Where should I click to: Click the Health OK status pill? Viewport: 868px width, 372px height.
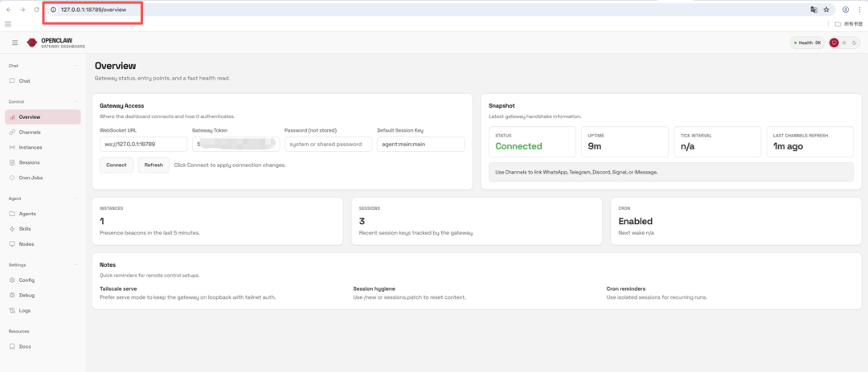coord(807,43)
